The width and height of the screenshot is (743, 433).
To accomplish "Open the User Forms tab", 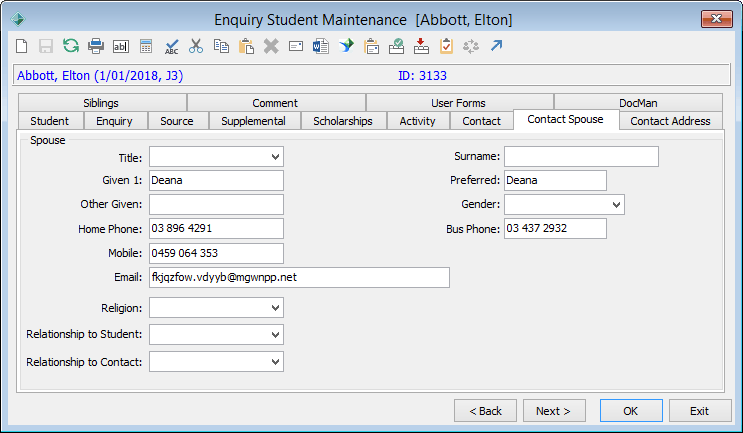I will (460, 103).
